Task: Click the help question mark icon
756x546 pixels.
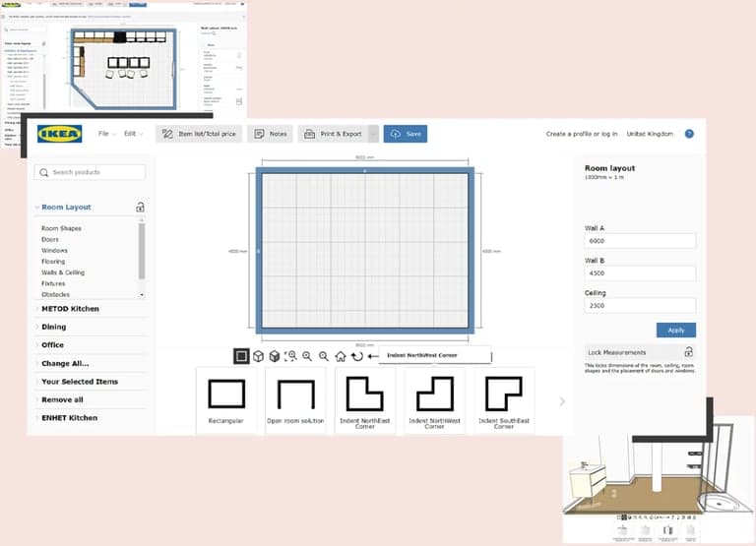Action: [689, 134]
